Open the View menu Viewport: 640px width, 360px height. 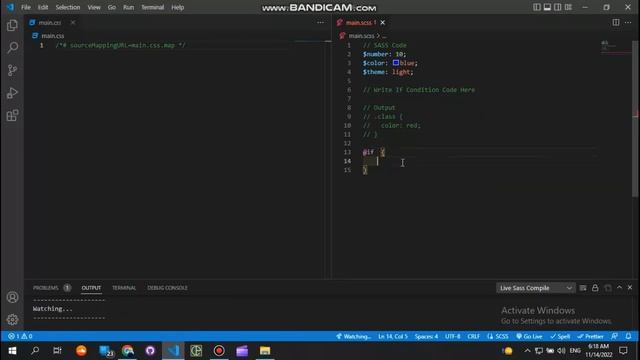coord(94,7)
